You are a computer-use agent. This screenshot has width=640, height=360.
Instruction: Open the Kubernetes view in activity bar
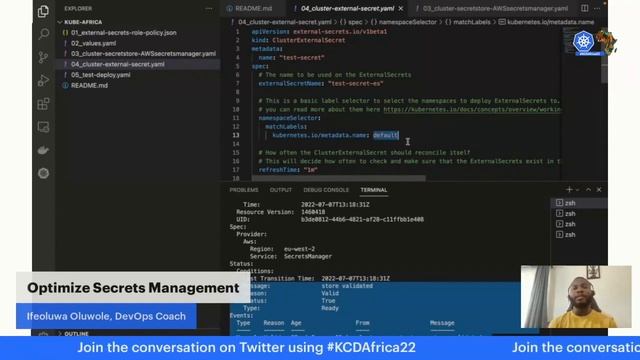click(43, 173)
